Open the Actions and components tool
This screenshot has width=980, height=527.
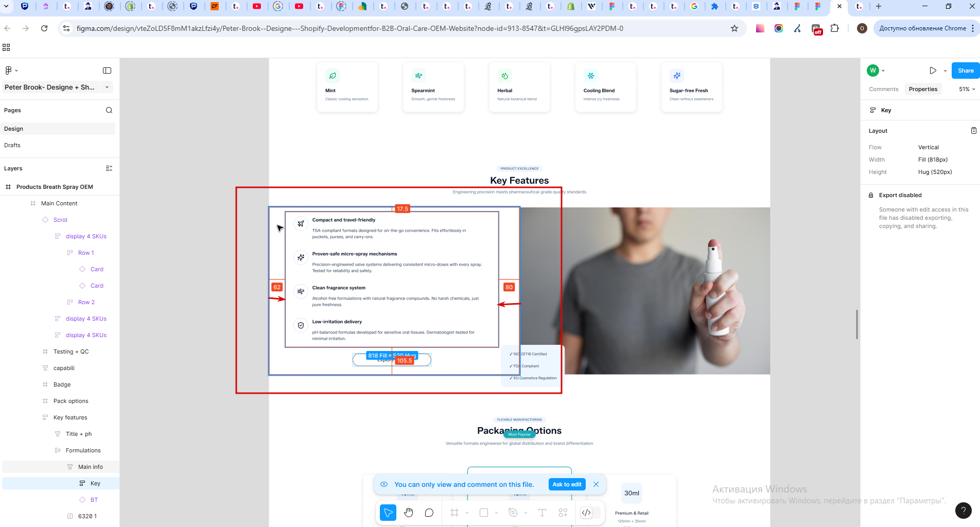click(x=563, y=513)
